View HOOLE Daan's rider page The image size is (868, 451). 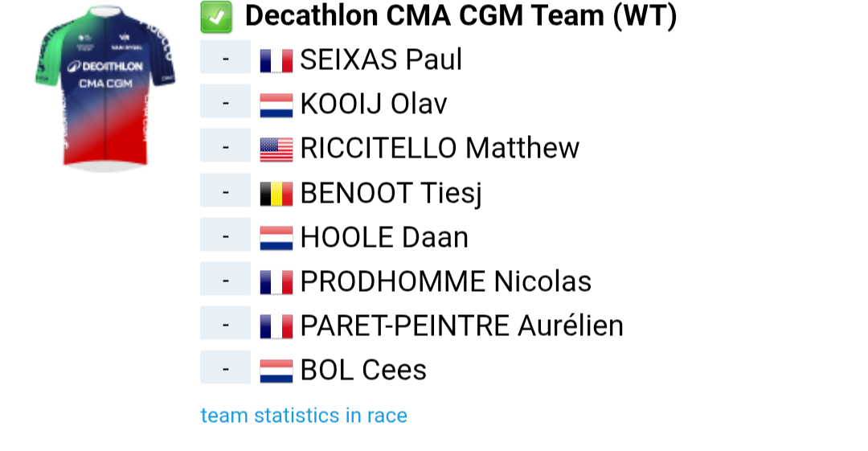pyautogui.click(x=384, y=237)
